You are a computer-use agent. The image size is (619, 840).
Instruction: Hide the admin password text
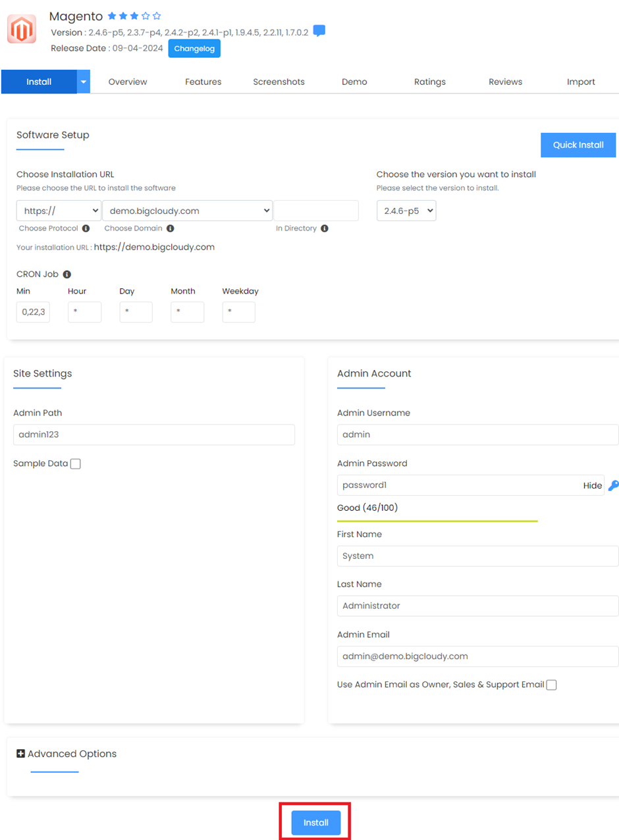(592, 485)
